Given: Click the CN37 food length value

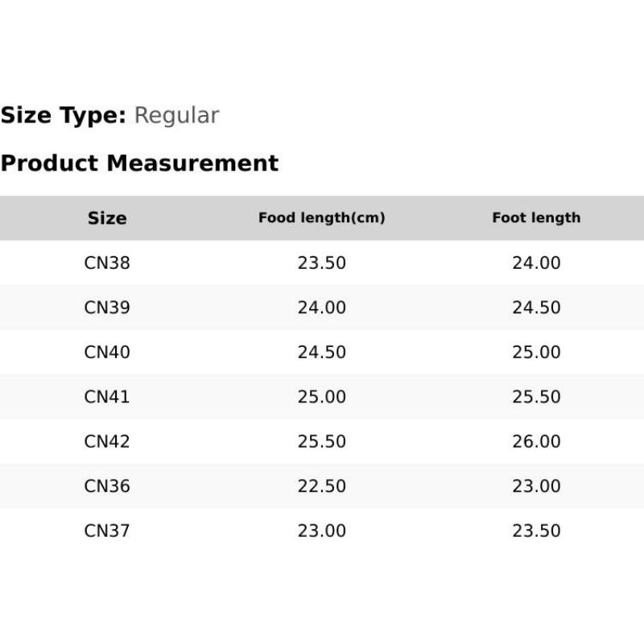Looking at the screenshot, I should click(x=322, y=531).
